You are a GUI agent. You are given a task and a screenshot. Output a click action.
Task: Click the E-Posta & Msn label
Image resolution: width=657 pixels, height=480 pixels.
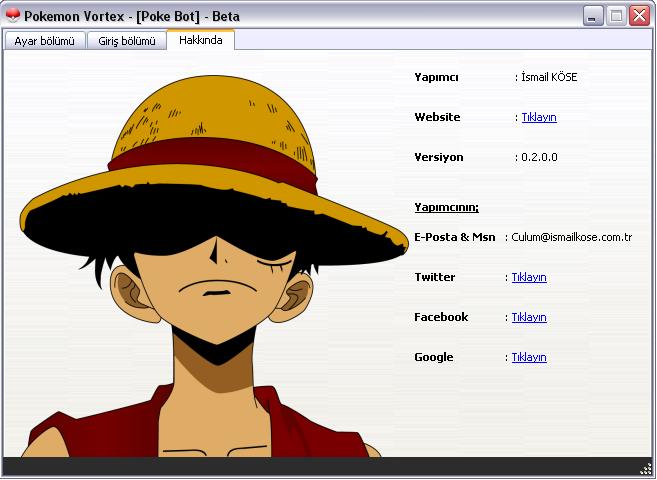(x=455, y=237)
